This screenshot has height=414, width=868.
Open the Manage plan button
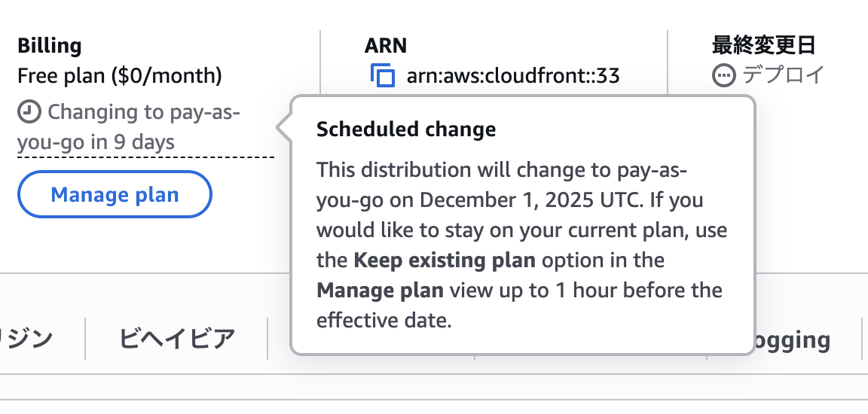115,195
